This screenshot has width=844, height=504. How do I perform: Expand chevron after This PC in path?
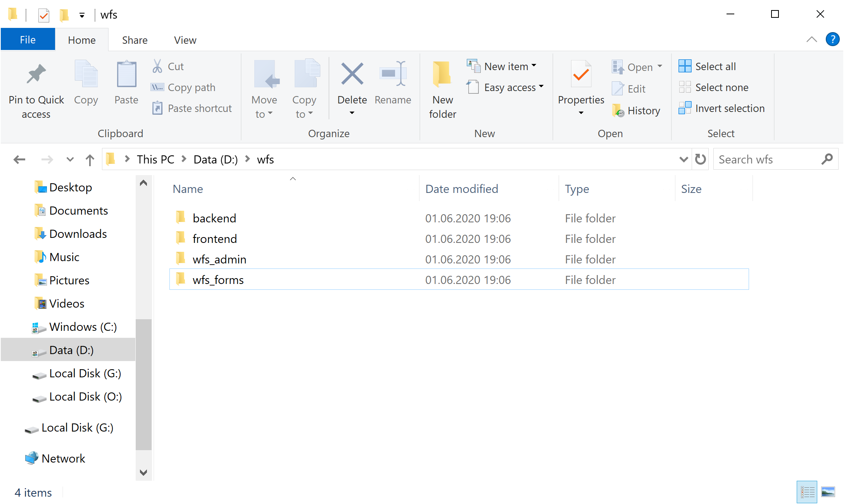click(184, 159)
